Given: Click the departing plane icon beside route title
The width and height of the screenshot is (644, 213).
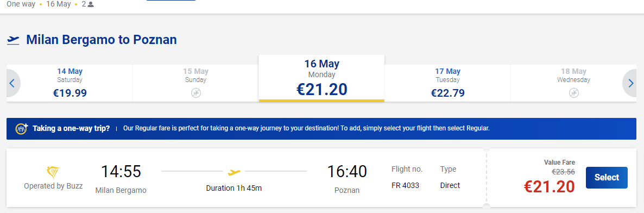Looking at the screenshot, I should coord(13,40).
